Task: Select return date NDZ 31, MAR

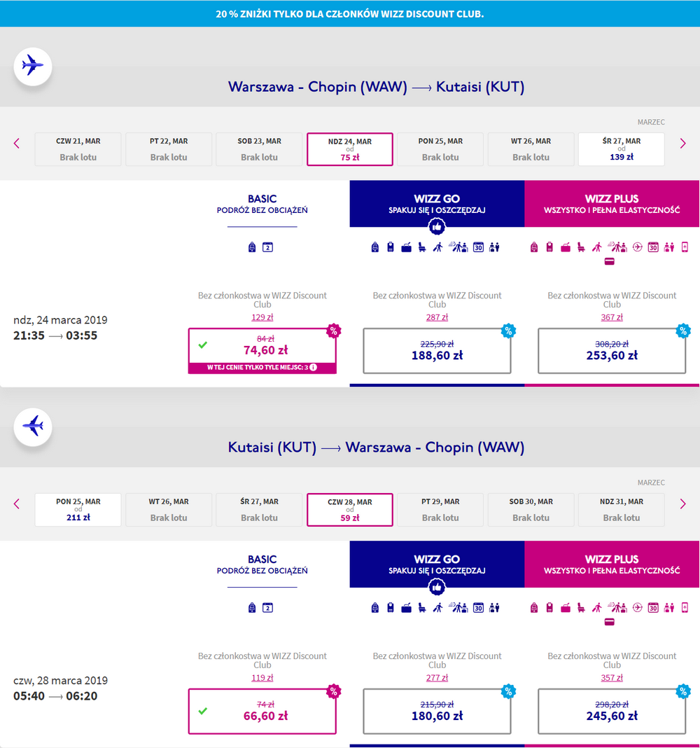Action: pyautogui.click(x=622, y=510)
